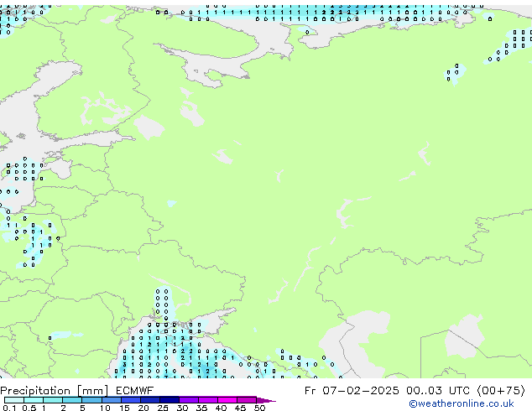532x411 pixels.
Task: Click the date text 'Fr 07-02-2025'
Action: point(352,391)
